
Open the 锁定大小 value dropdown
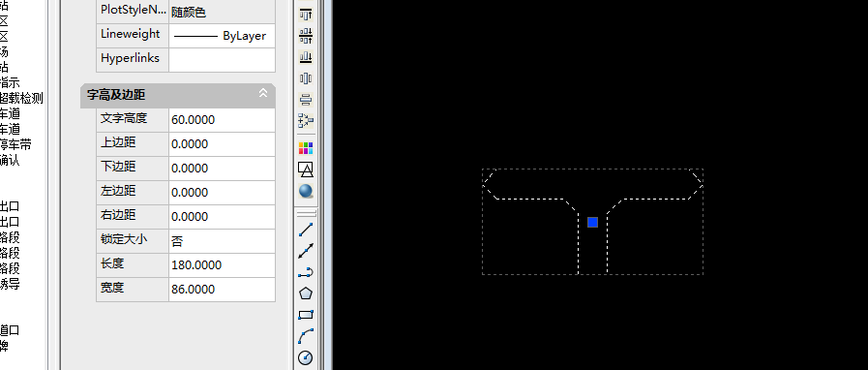point(222,241)
